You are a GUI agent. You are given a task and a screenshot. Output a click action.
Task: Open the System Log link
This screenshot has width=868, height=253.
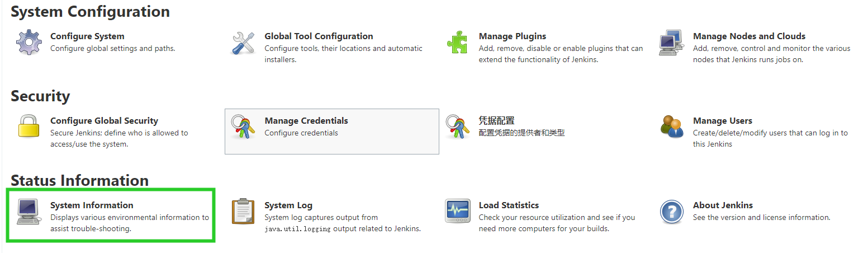pyautogui.click(x=288, y=205)
